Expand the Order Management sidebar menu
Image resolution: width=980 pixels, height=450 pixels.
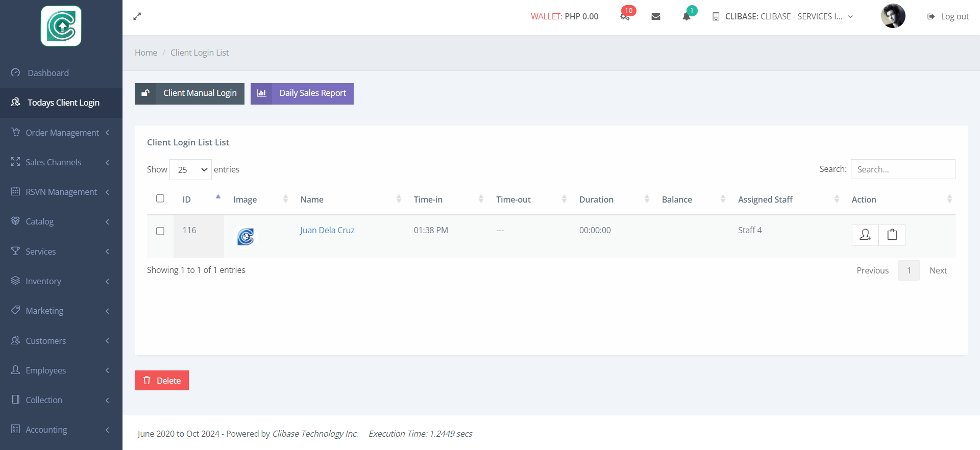[x=61, y=133]
